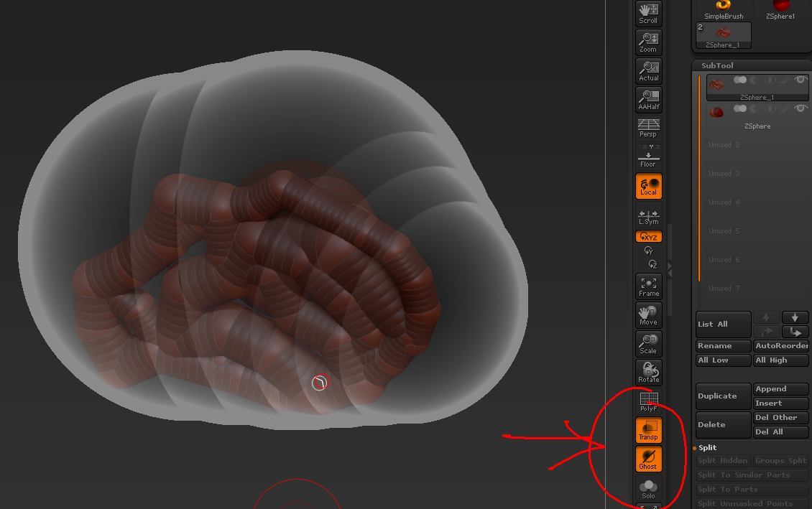Toggle ZSphere row union mode icon

click(740, 108)
